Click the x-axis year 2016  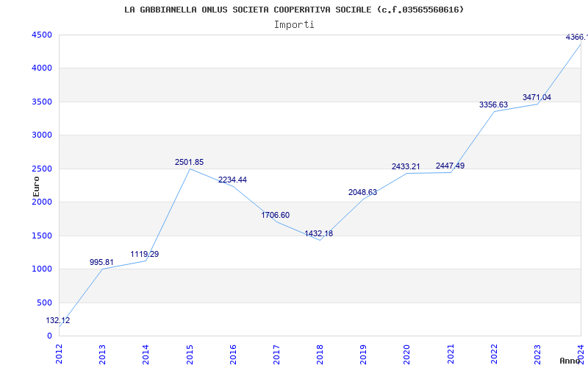[x=233, y=354]
